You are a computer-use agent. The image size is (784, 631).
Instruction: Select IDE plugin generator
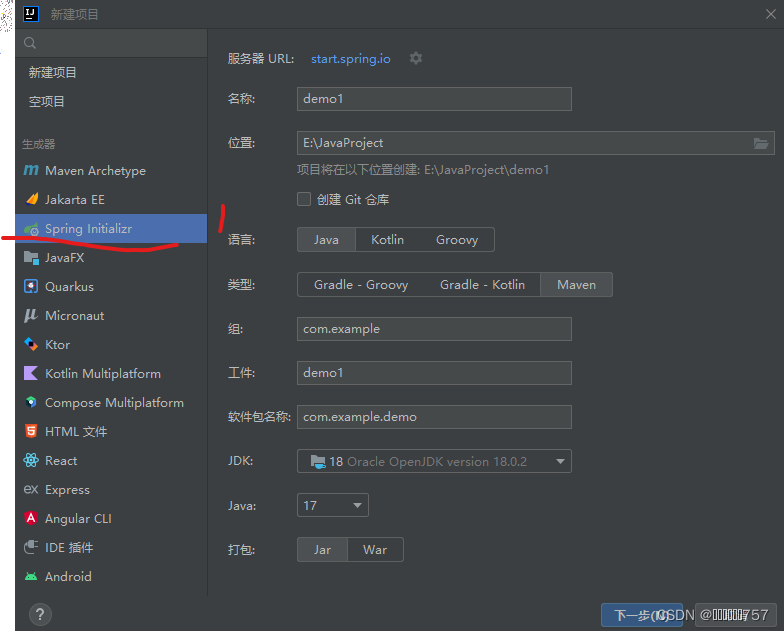coord(111,548)
